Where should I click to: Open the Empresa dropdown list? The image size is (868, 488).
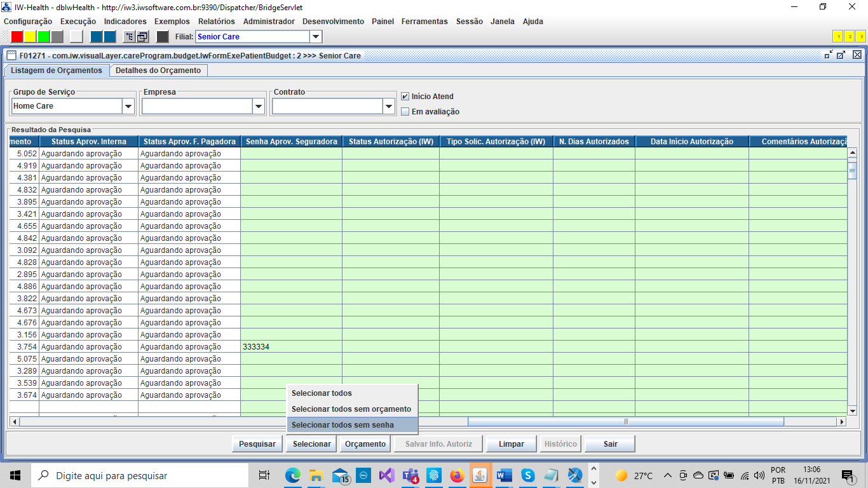[x=259, y=106]
